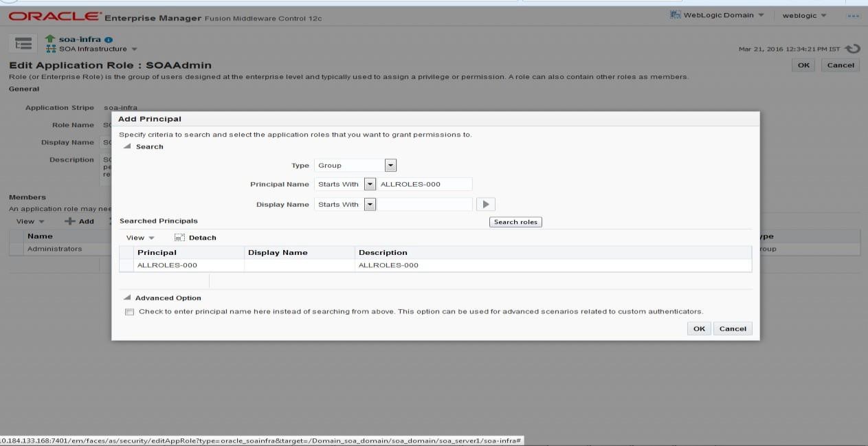This screenshot has width=868, height=446.
Task: Collapse the Search section
Action: click(126, 146)
